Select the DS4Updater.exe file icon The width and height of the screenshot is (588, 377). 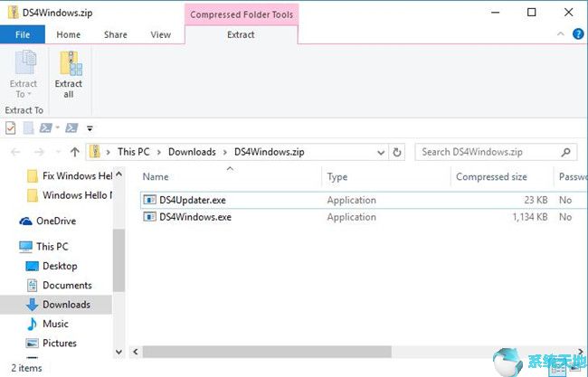(150, 200)
